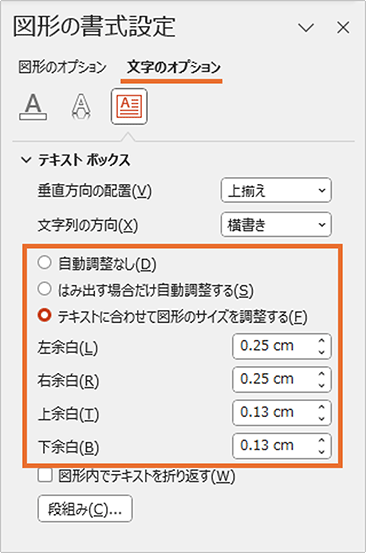The height and width of the screenshot is (553, 366).
Task: Open Text Effects icon
Action: coord(81,107)
